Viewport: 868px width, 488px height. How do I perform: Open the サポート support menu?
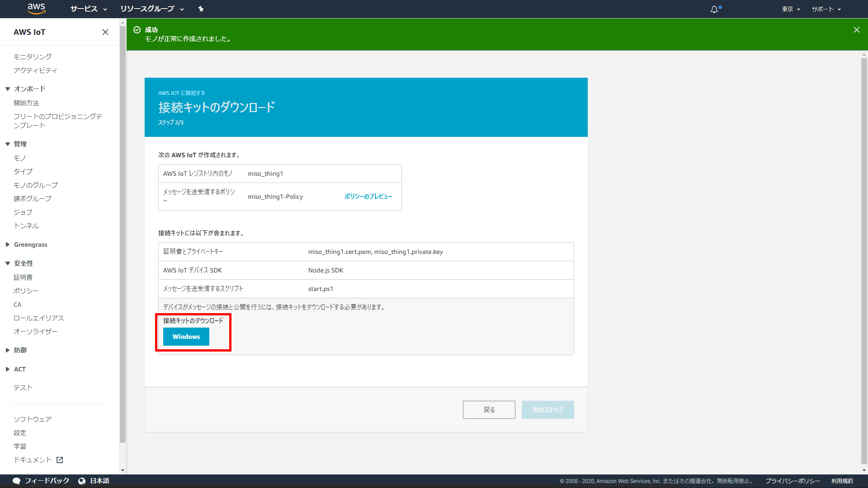pyautogui.click(x=826, y=9)
